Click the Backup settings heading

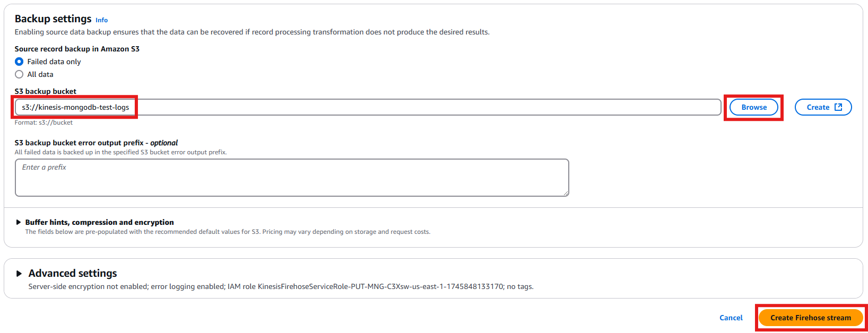[x=53, y=18]
